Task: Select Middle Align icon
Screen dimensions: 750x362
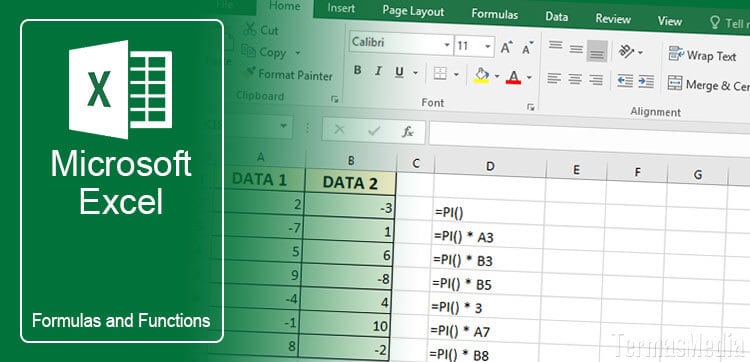Action: [576, 48]
